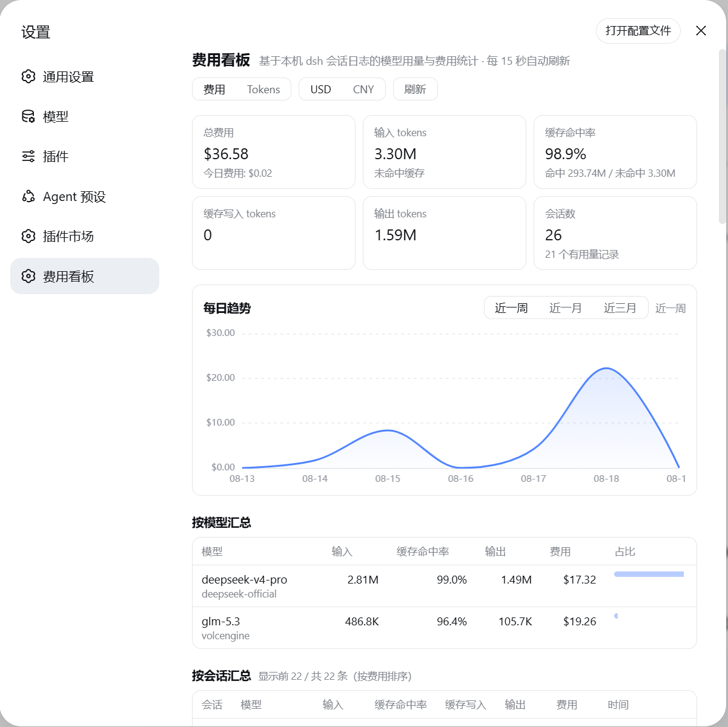Screen dimensions: 728x727
Task: Open 通用设置 section
Action: [85, 76]
